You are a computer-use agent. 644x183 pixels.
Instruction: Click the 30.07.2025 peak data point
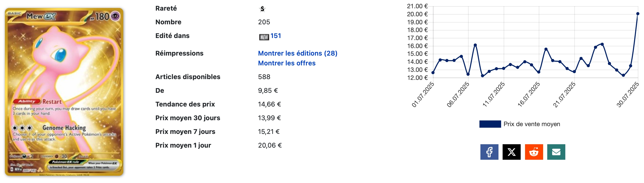pos(638,14)
